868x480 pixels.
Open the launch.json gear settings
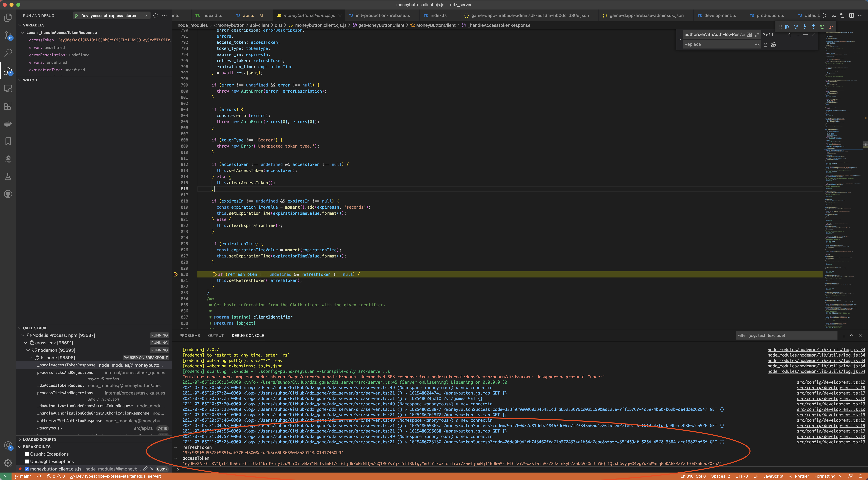[155, 15]
